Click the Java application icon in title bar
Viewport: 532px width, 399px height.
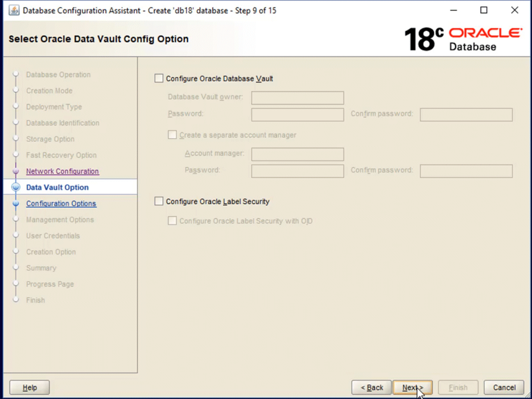[x=14, y=10]
